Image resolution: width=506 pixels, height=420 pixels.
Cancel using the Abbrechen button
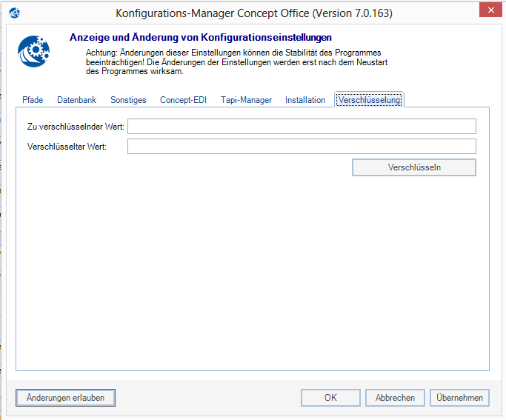tap(395, 398)
